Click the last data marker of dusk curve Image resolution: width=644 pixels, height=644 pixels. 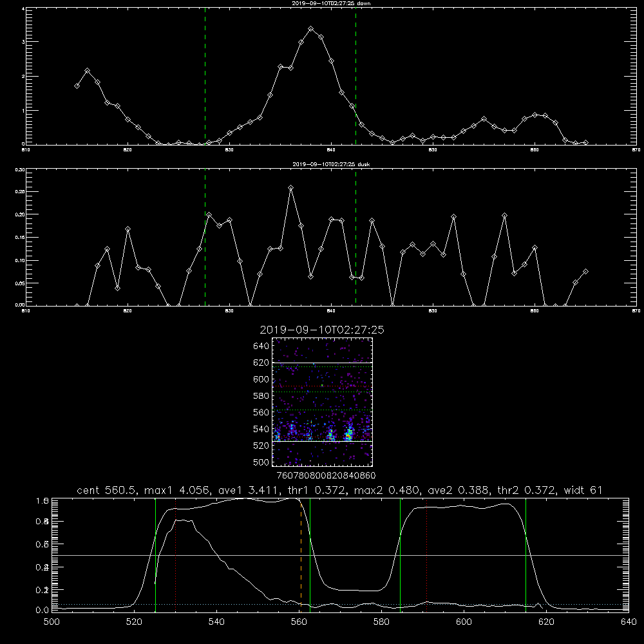click(585, 272)
